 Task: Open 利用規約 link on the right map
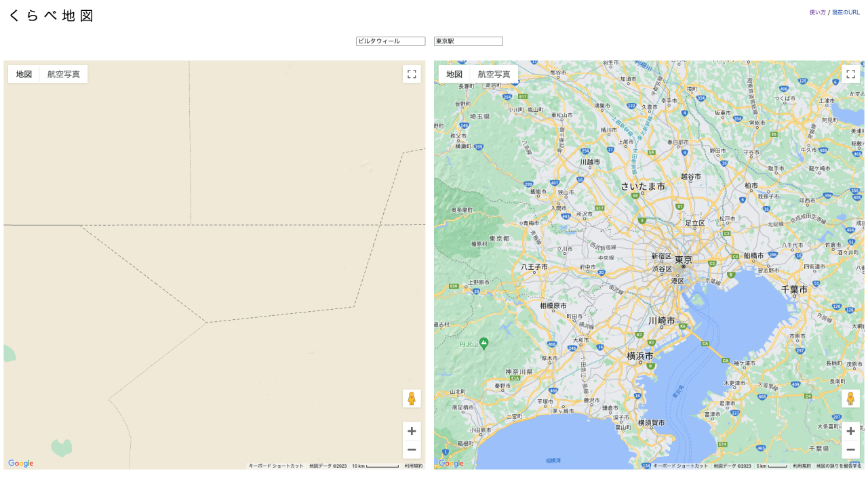802,466
